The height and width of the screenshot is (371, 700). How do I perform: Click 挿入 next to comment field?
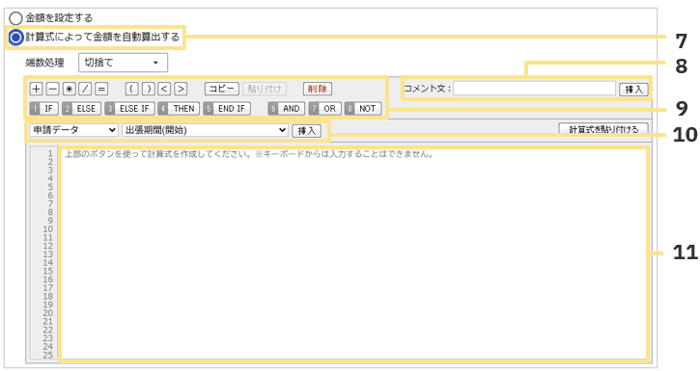pyautogui.click(x=633, y=89)
